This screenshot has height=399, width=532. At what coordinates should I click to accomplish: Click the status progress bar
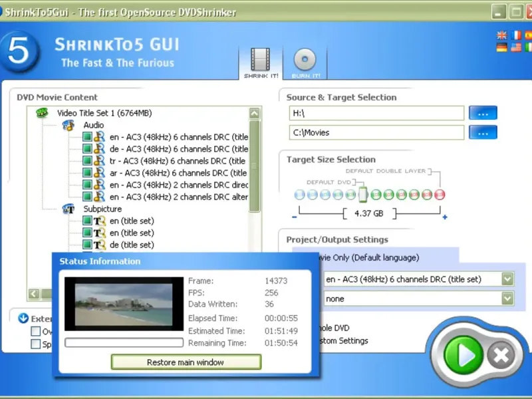click(124, 342)
